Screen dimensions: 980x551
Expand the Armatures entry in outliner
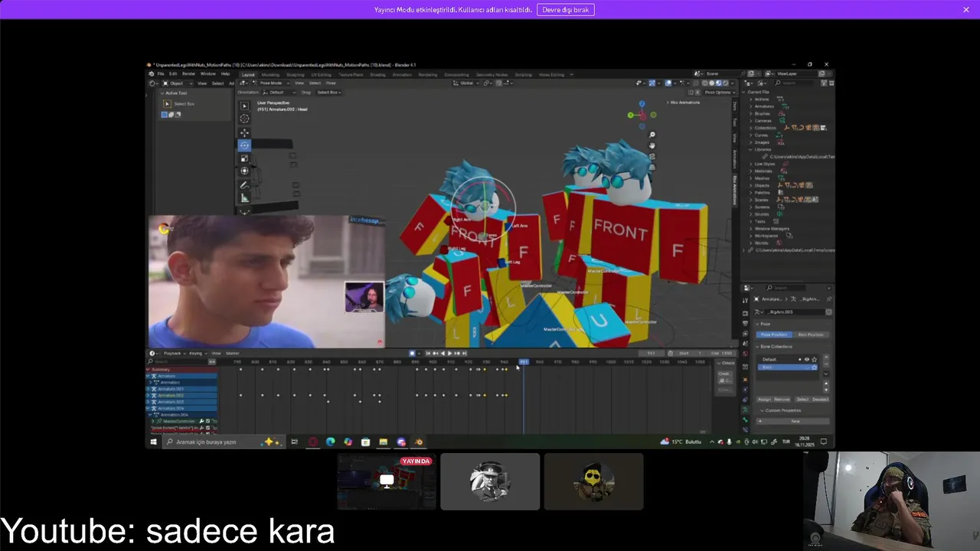751,106
